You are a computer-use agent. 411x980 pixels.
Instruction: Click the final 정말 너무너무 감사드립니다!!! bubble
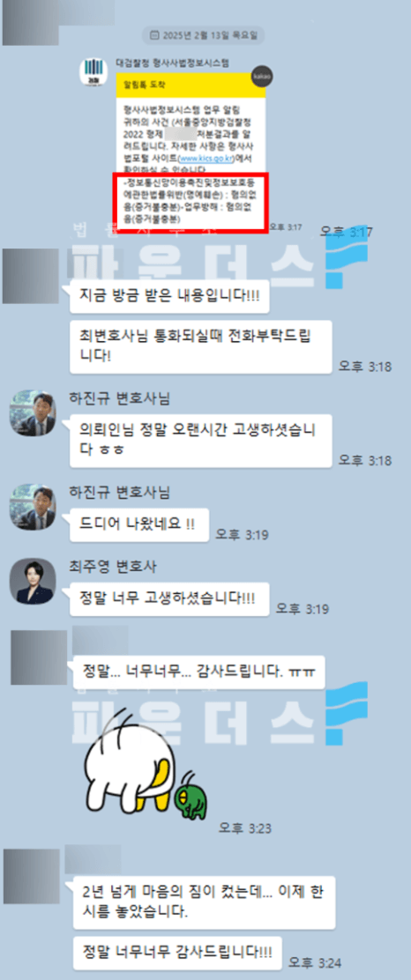click(x=177, y=953)
